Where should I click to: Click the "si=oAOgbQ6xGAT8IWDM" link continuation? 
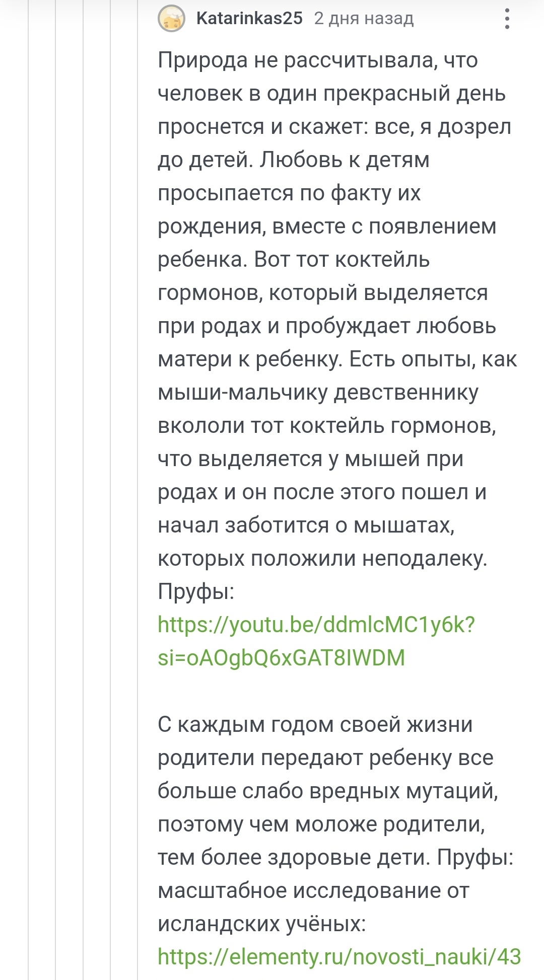281,658
